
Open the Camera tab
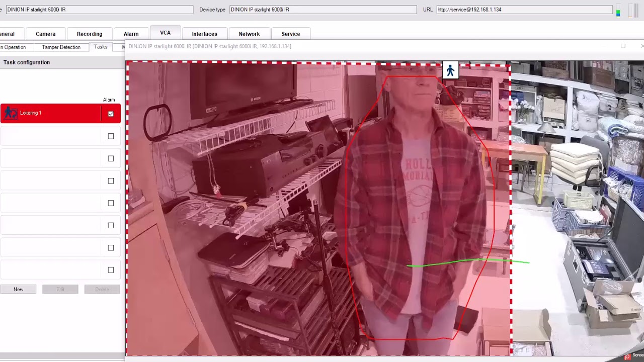pos(45,34)
